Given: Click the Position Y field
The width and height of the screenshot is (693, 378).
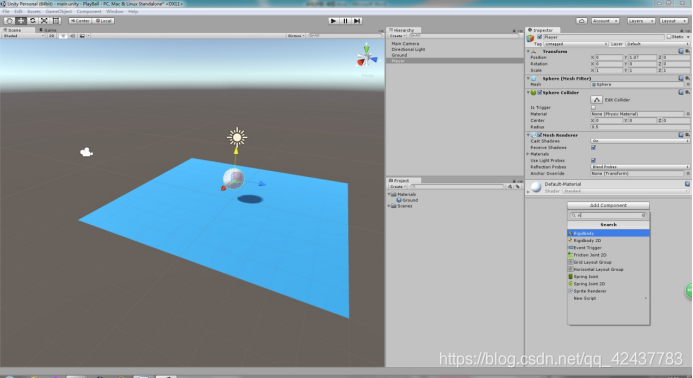Looking at the screenshot, I should [642, 57].
